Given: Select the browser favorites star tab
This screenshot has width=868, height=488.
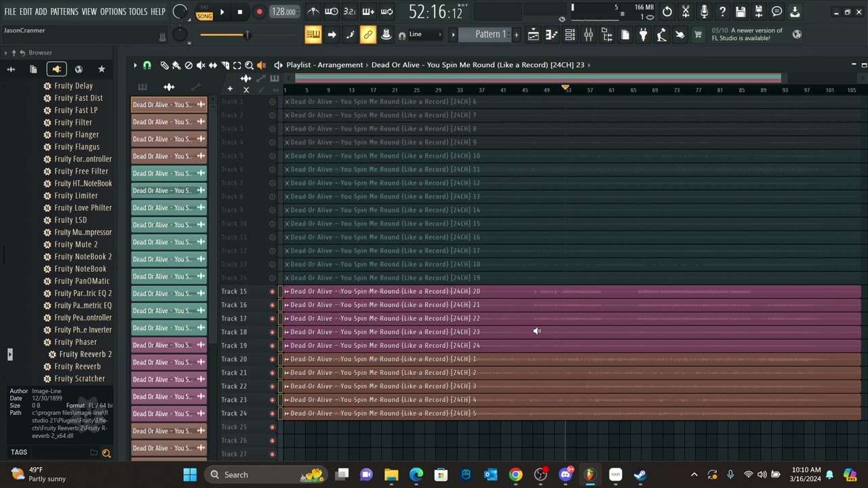Looking at the screenshot, I should point(102,69).
